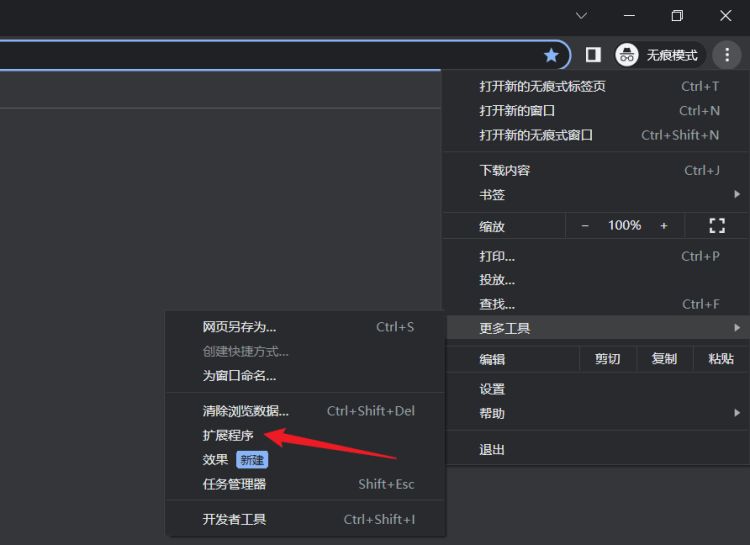Increase zoom with the plus button
This screenshot has height=545, width=750.
(664, 225)
